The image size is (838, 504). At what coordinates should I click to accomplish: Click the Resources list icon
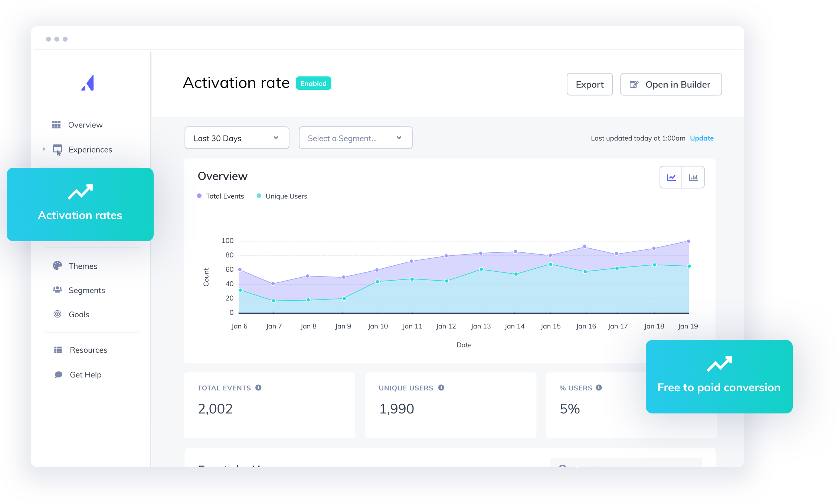point(58,350)
